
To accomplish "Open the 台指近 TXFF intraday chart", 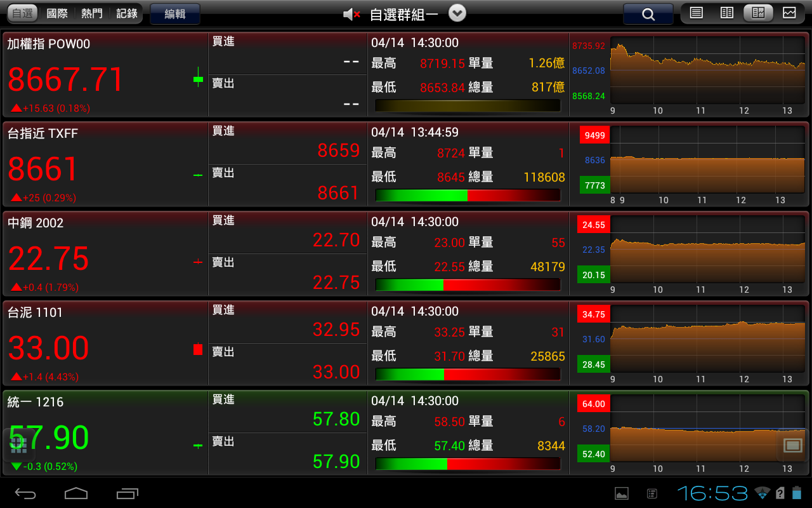I will coord(709,159).
